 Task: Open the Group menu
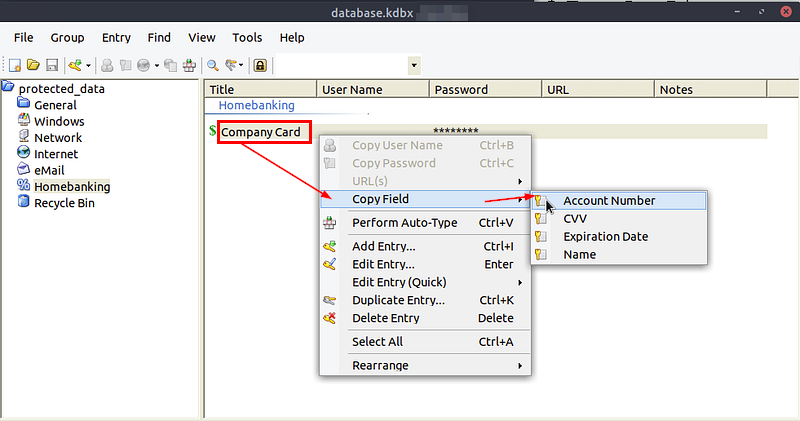(67, 38)
